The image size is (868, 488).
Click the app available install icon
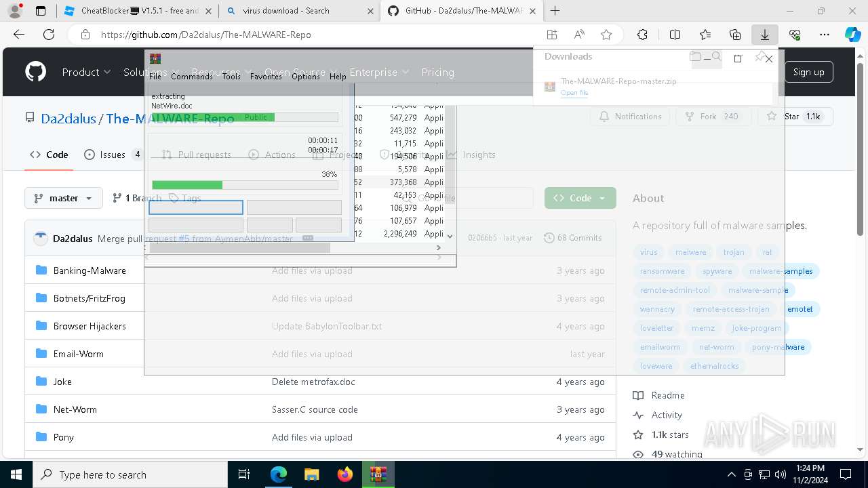(552, 35)
